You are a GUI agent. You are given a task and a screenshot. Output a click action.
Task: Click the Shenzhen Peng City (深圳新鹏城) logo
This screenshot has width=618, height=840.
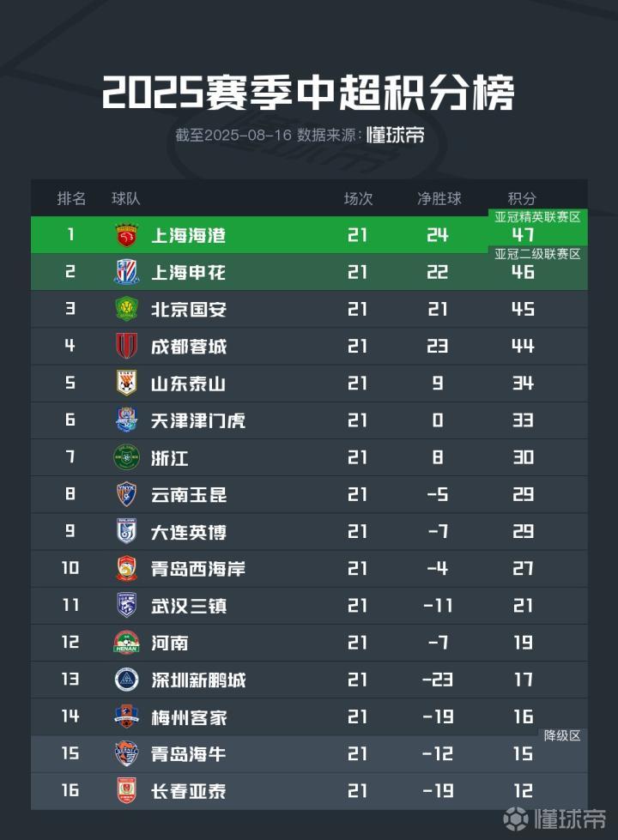pyautogui.click(x=126, y=680)
